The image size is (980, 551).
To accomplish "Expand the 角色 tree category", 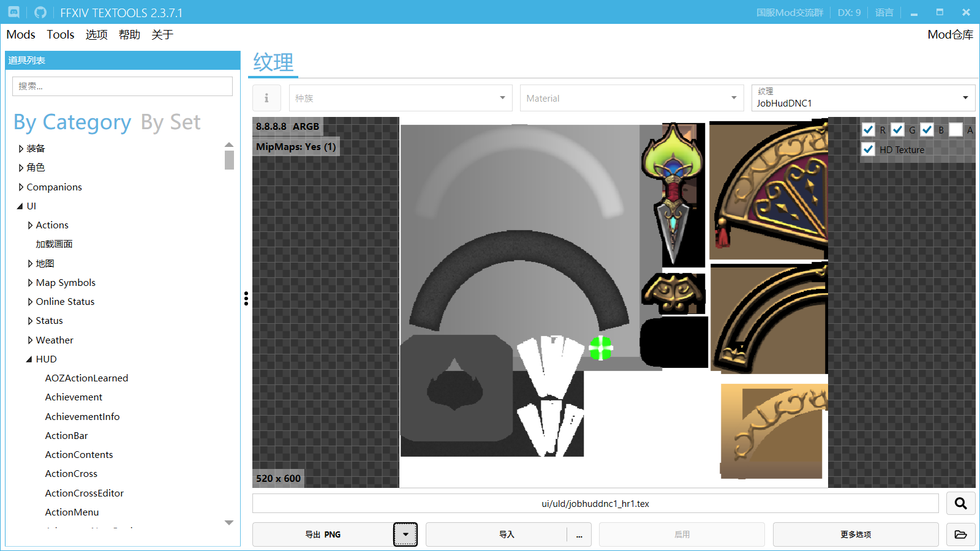I will pos(21,168).
